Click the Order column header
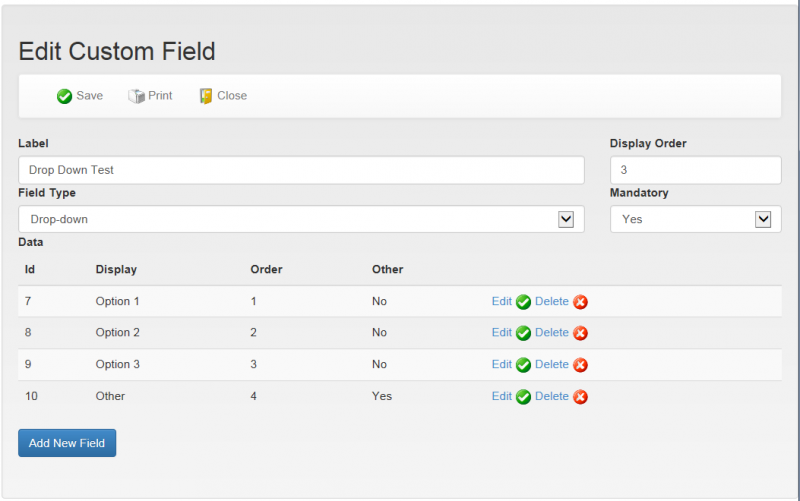This screenshot has width=800, height=501. click(x=266, y=269)
